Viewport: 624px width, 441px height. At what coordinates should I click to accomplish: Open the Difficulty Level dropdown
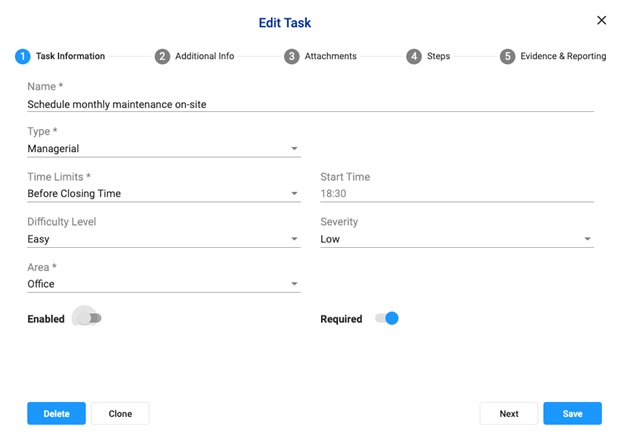[164, 239]
